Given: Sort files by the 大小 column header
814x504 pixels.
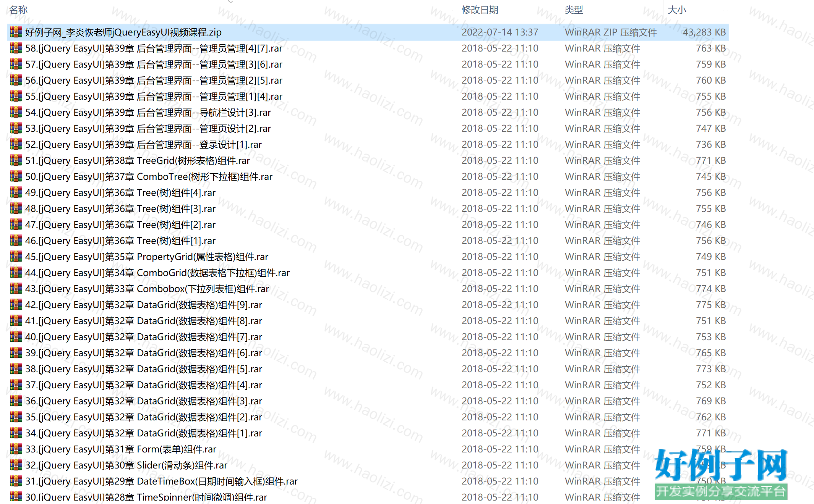Looking at the screenshot, I should 677,10.
